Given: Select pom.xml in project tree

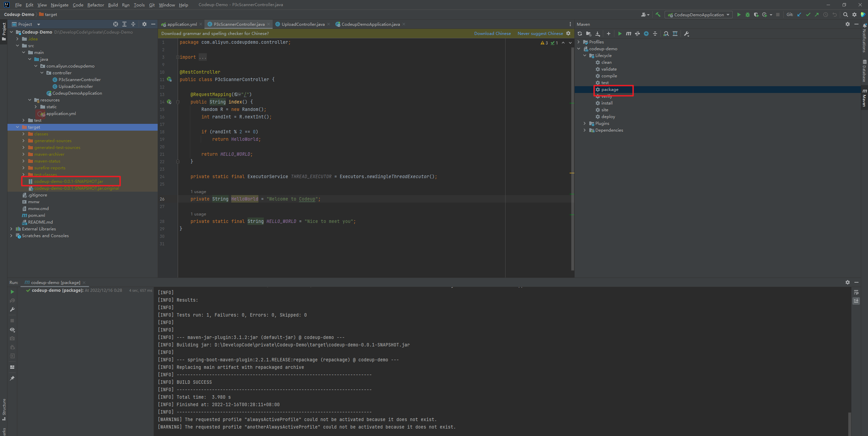Looking at the screenshot, I should [36, 215].
